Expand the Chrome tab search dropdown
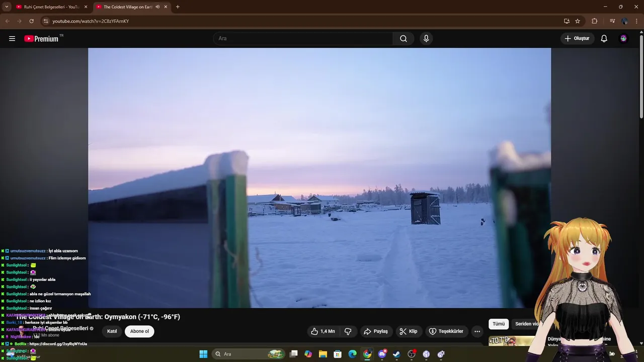Screen dimensions: 644x362 click(7, 7)
